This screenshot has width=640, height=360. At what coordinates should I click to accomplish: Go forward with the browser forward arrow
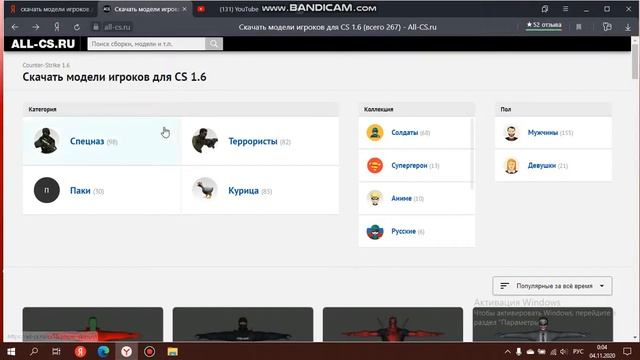point(36,27)
